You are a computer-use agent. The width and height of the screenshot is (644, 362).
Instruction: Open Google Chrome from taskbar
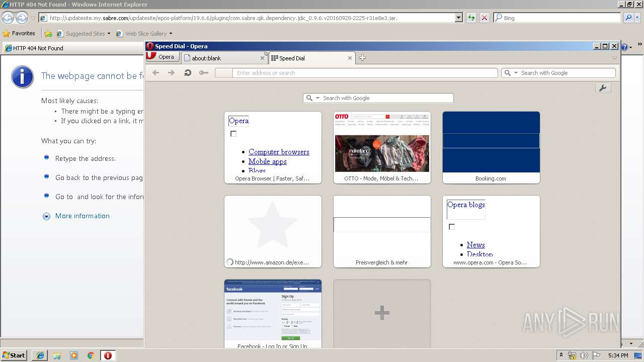pyautogui.click(x=91, y=355)
